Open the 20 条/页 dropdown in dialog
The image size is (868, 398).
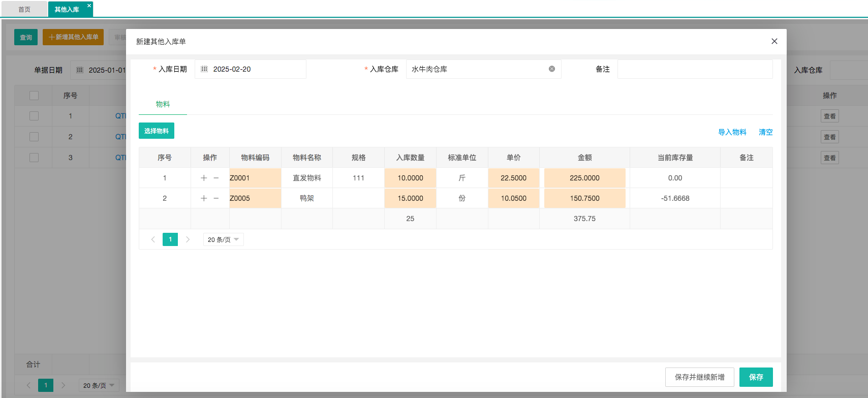[223, 239]
